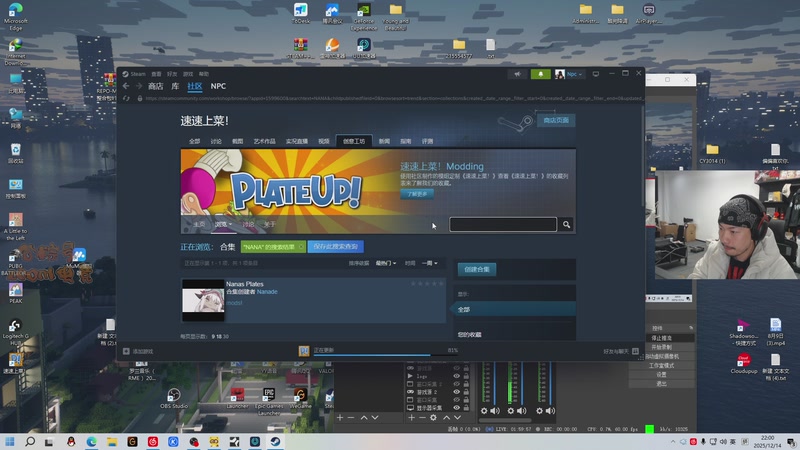Screen dimensions: 800x450
Task: Open the green Steam notifications bell
Action: coord(540,74)
